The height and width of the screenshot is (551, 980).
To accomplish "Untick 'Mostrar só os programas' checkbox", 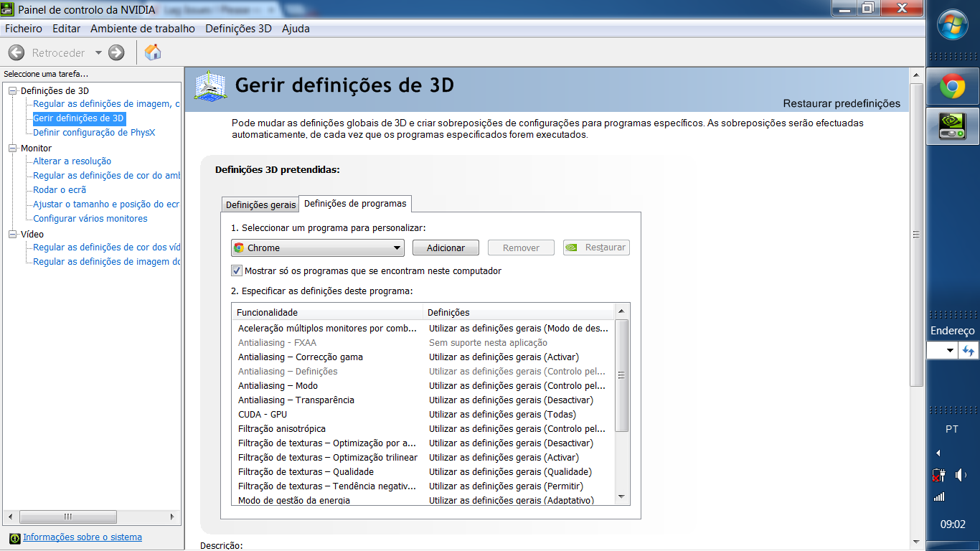I will (237, 271).
